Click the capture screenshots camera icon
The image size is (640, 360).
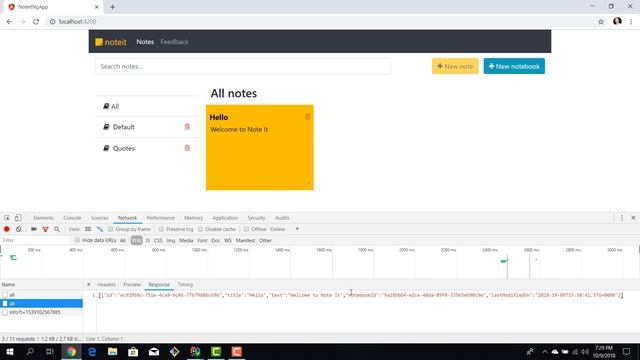point(34,229)
